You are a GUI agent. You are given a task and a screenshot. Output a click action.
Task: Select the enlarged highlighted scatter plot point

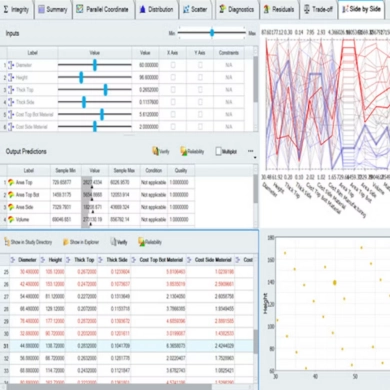[335, 283]
